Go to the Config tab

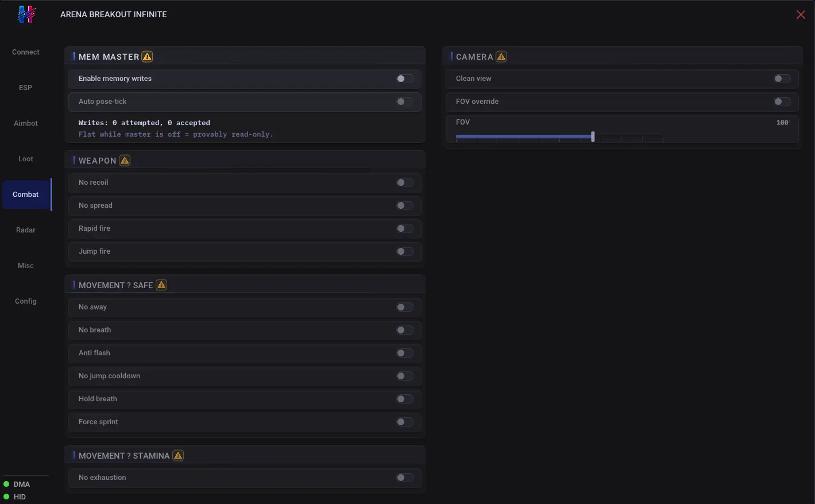[x=26, y=301]
